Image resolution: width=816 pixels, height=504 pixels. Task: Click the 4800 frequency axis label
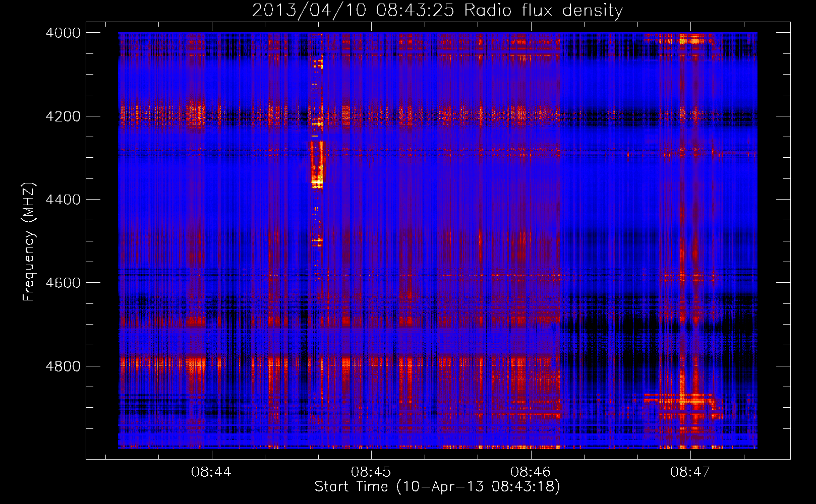(x=63, y=366)
